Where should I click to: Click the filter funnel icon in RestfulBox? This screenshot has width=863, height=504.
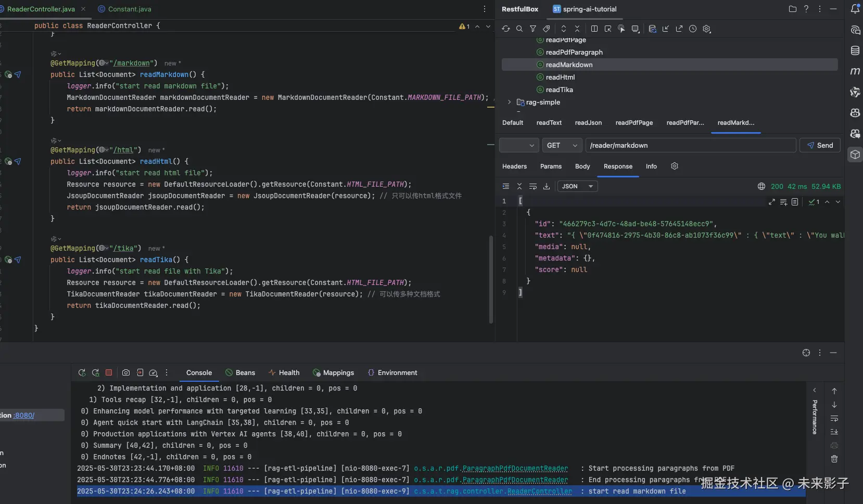coord(532,29)
